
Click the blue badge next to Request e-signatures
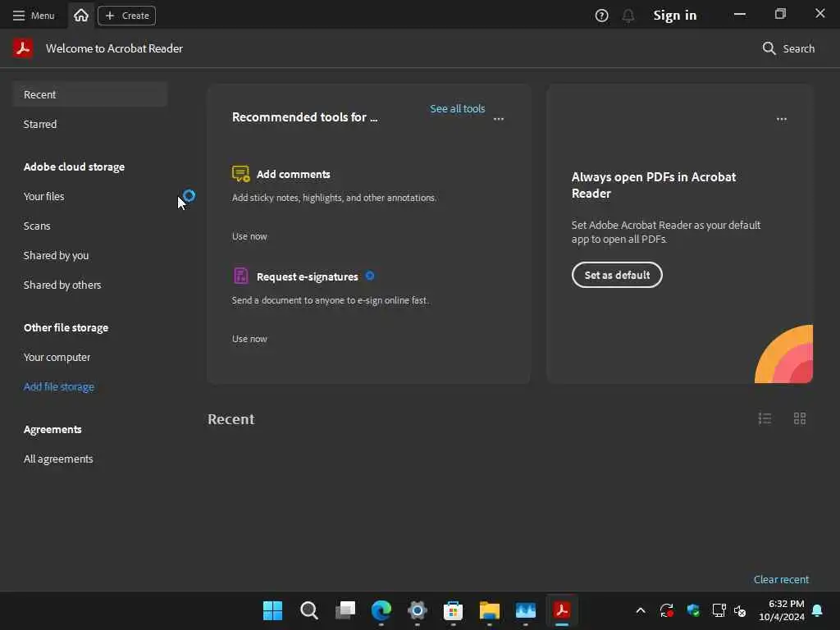click(370, 276)
